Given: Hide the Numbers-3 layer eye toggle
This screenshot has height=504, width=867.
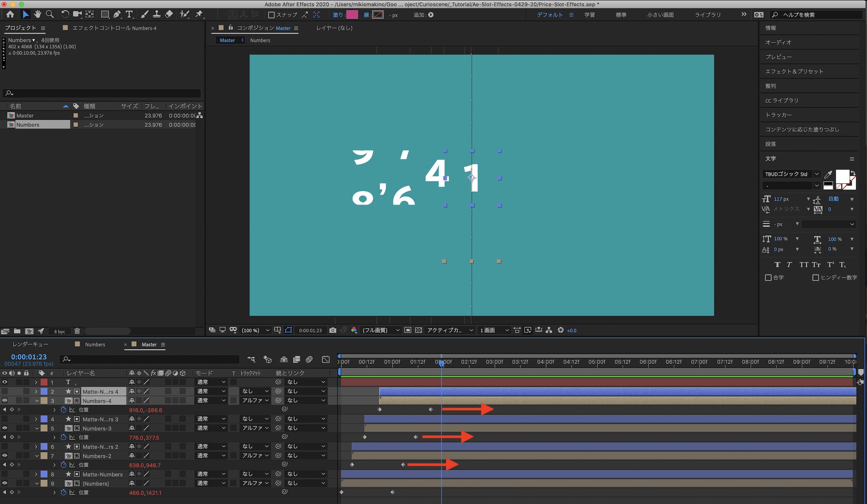Looking at the screenshot, I should [x=5, y=428].
